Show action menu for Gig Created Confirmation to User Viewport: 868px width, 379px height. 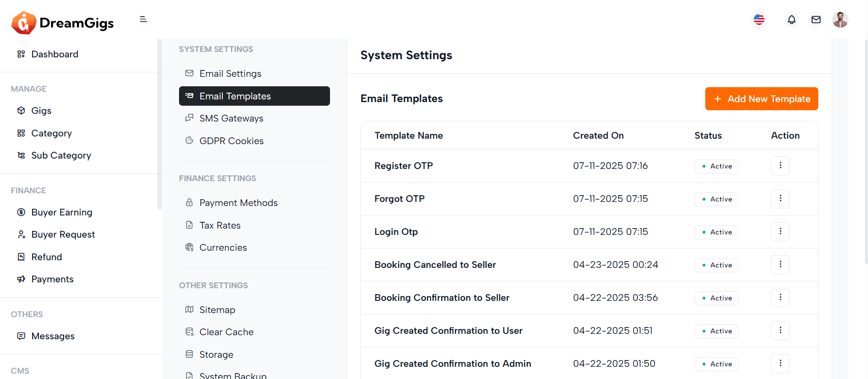click(x=780, y=331)
